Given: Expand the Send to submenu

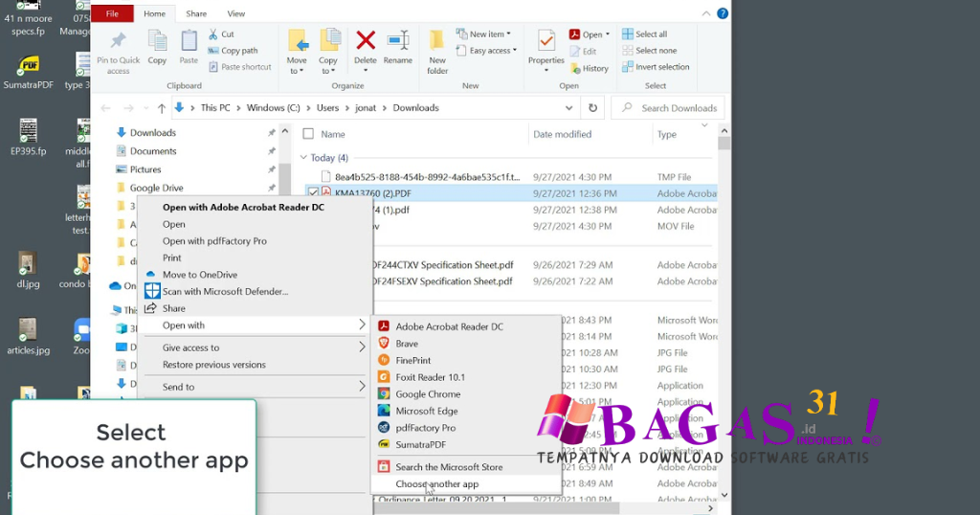Looking at the screenshot, I should tap(255, 388).
